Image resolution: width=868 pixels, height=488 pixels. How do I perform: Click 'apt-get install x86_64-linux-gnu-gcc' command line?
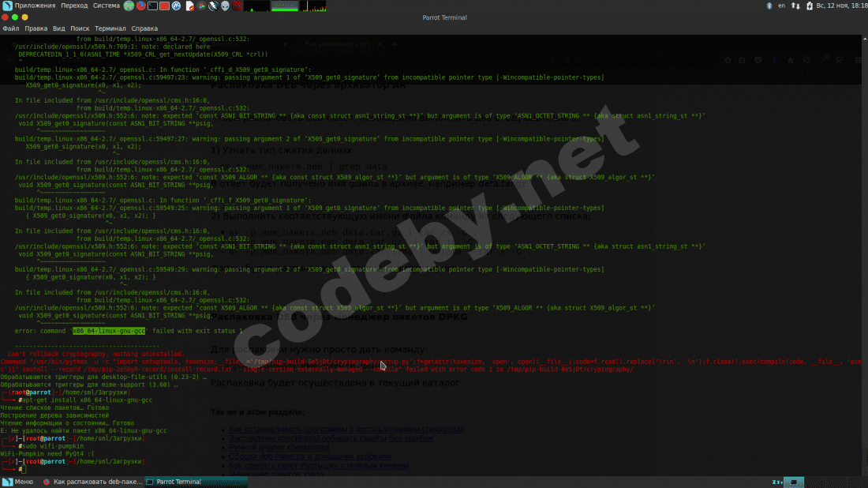[x=87, y=400]
